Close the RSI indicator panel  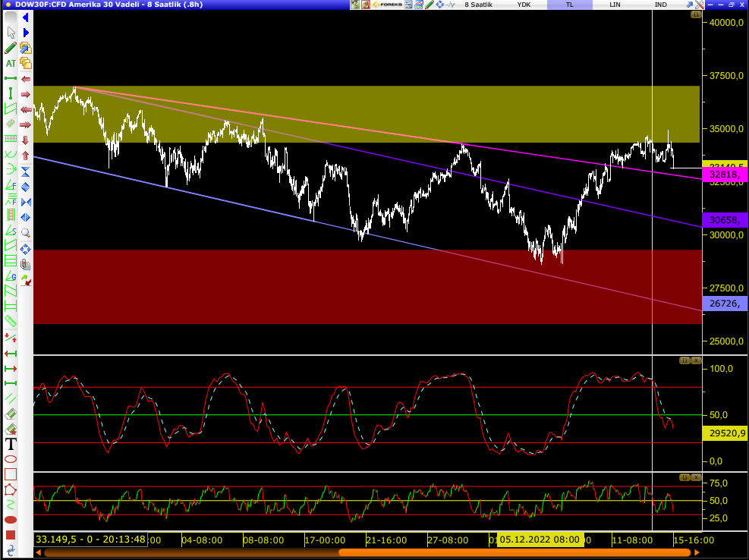(x=696, y=477)
